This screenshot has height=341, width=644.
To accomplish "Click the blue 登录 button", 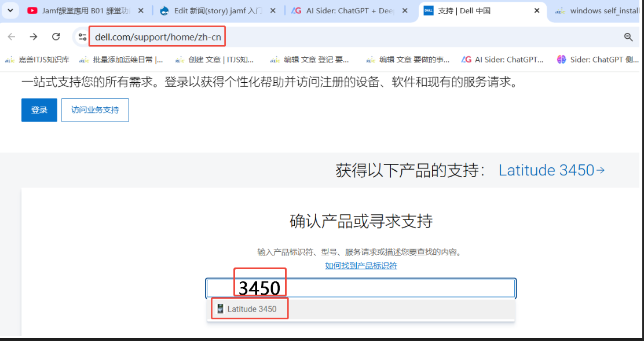I will (x=39, y=110).
